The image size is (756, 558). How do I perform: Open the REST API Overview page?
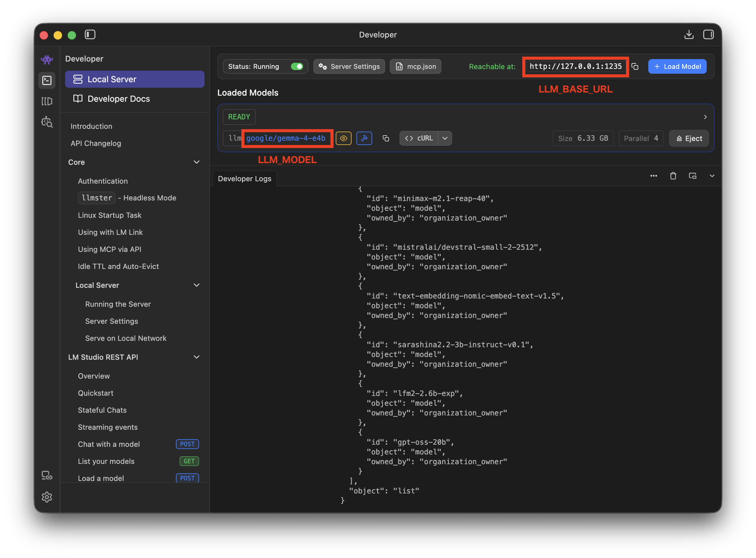(x=94, y=376)
